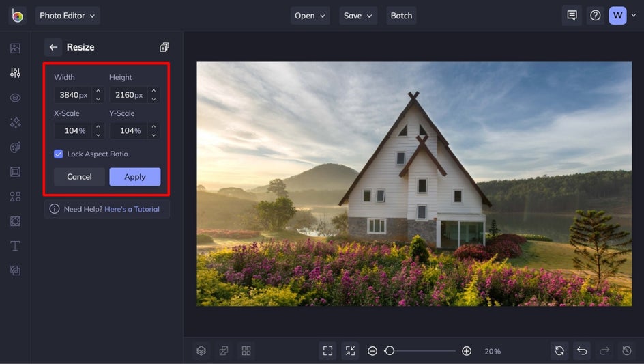This screenshot has height=364, width=644.
Task: Click the Apply button
Action: tap(134, 176)
